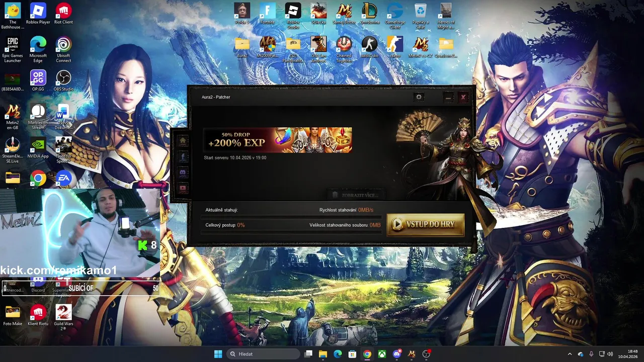Open the Guild Wars 2 shortcut

[63, 318]
